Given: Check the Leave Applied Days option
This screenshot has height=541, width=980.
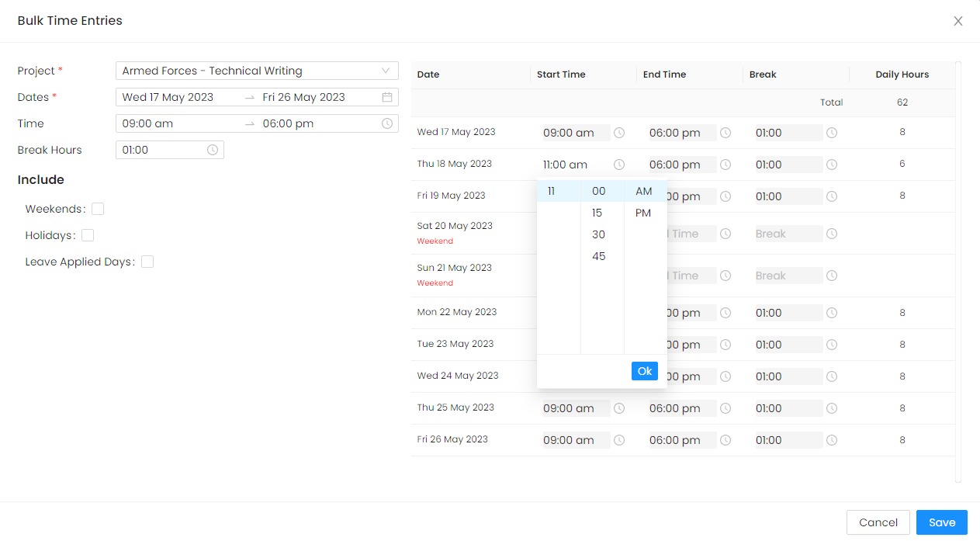Looking at the screenshot, I should point(147,262).
